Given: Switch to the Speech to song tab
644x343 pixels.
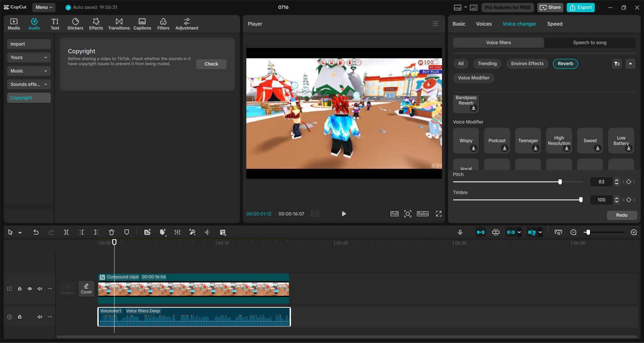Looking at the screenshot, I should (590, 42).
